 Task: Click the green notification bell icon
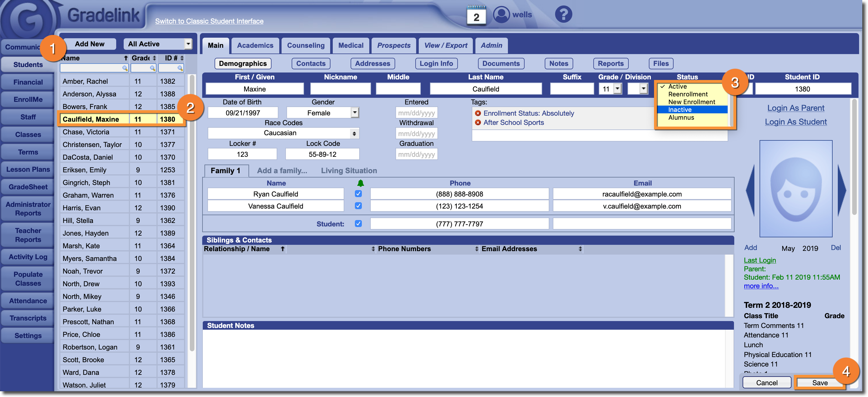(360, 183)
